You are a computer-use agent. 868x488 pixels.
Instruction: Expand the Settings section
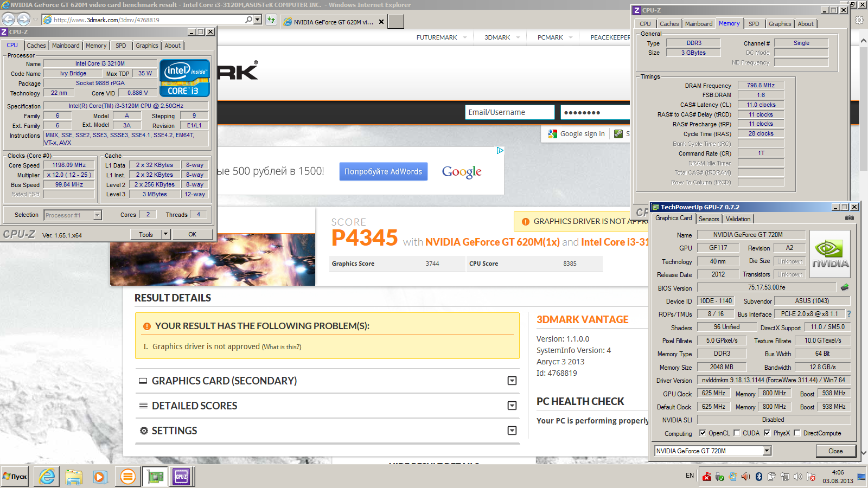pos(512,431)
